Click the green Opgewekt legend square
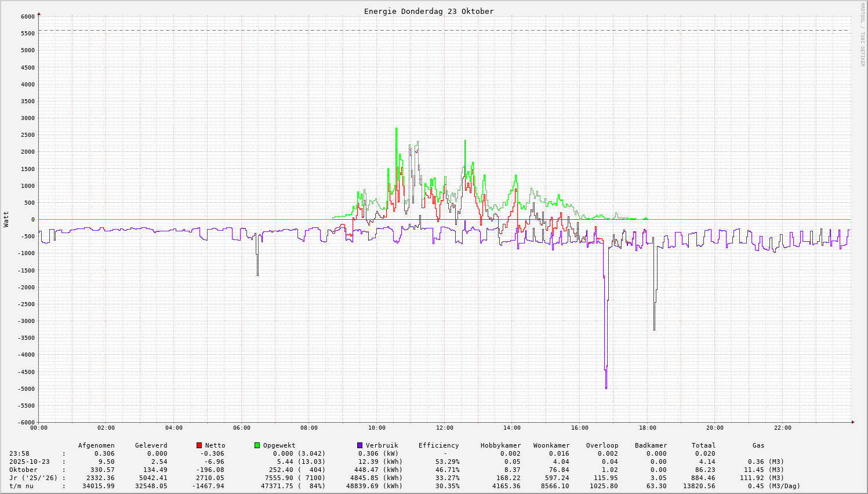Screen dimensions: 868x494 click(x=257, y=445)
